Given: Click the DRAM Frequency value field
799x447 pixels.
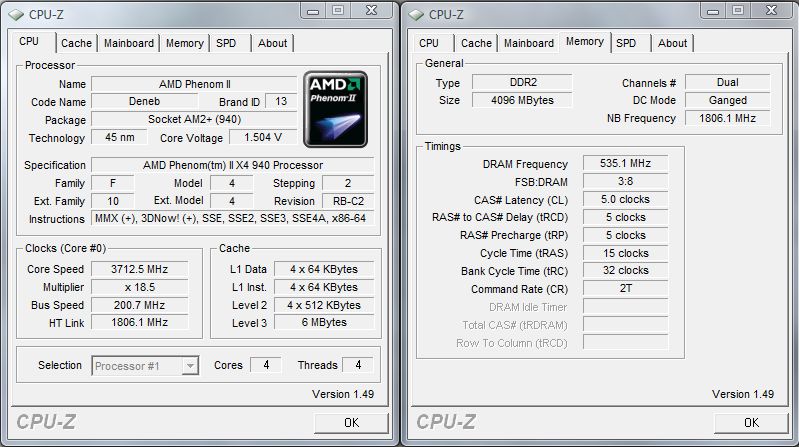Looking at the screenshot, I should pyautogui.click(x=631, y=164).
